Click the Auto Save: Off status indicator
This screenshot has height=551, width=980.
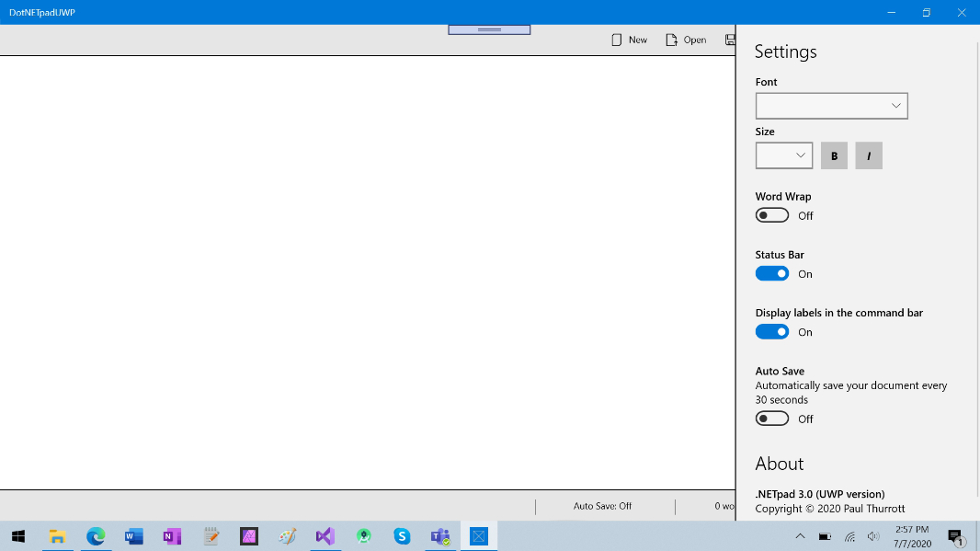(x=602, y=506)
